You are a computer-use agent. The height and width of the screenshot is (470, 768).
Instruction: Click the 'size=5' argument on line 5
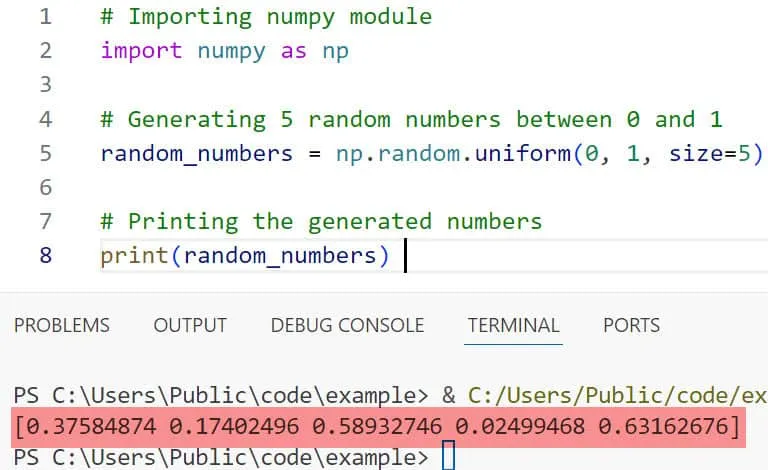[709, 153]
